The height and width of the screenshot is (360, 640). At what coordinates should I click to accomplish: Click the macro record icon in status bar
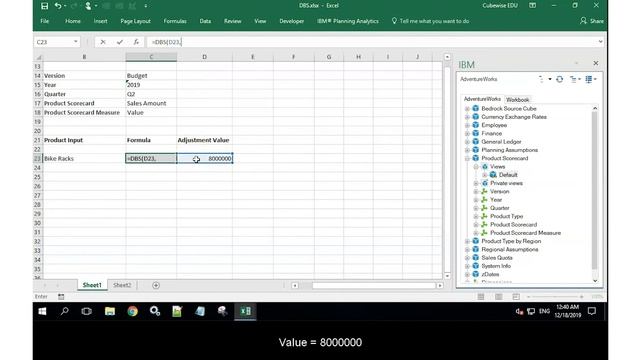tap(61, 297)
